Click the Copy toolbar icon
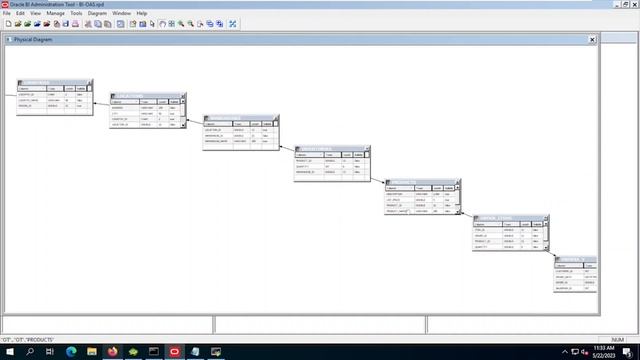640x360 pixels. coord(98,24)
